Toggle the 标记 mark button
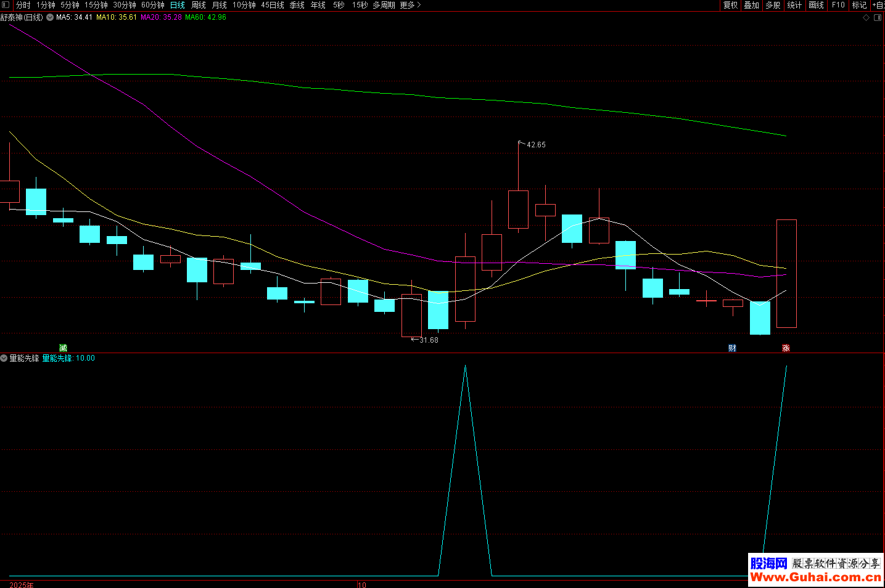 859,5
